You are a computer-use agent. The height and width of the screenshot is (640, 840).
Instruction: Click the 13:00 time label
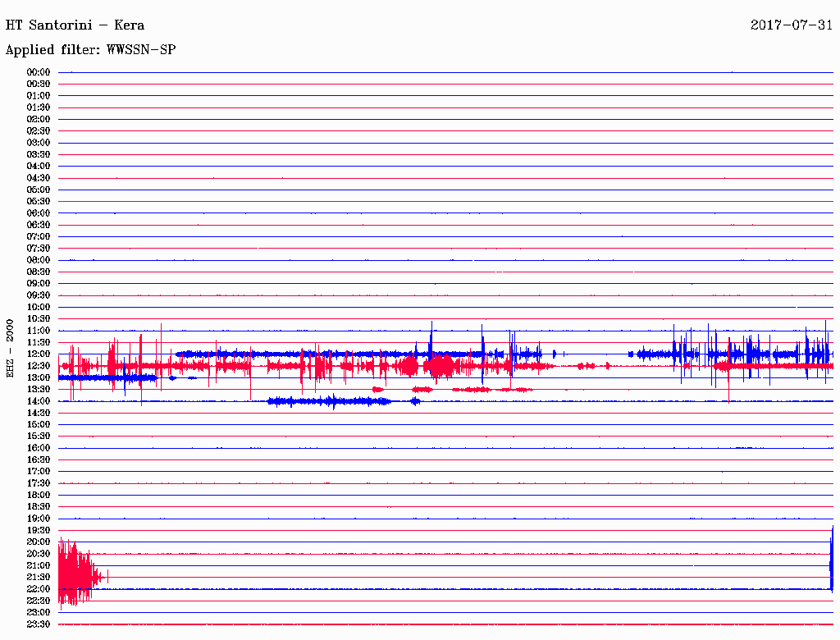point(39,378)
